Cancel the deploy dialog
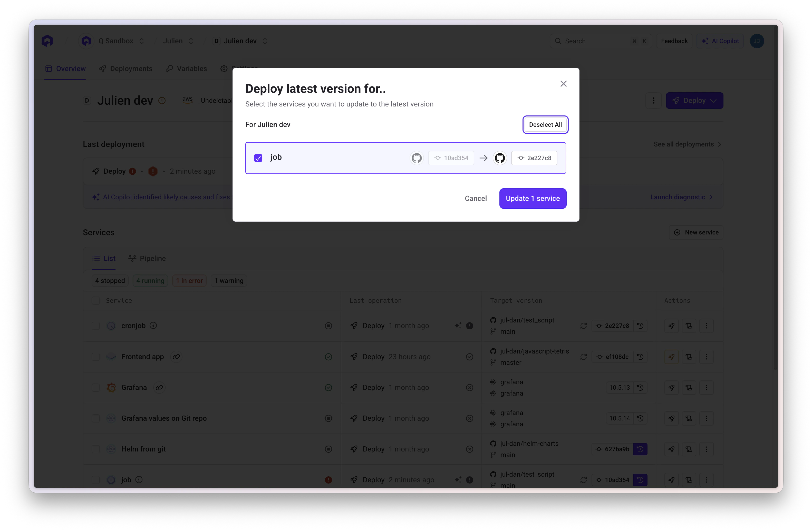Image resolution: width=812 pixels, height=531 pixels. pyautogui.click(x=476, y=199)
